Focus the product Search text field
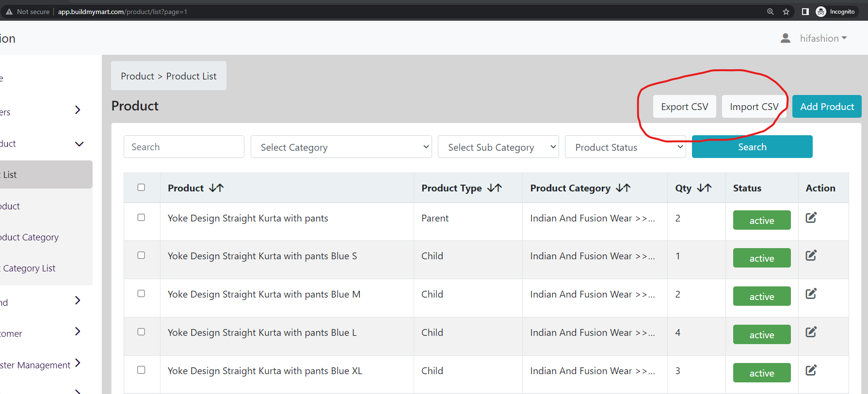This screenshot has width=868, height=394. 184,147
